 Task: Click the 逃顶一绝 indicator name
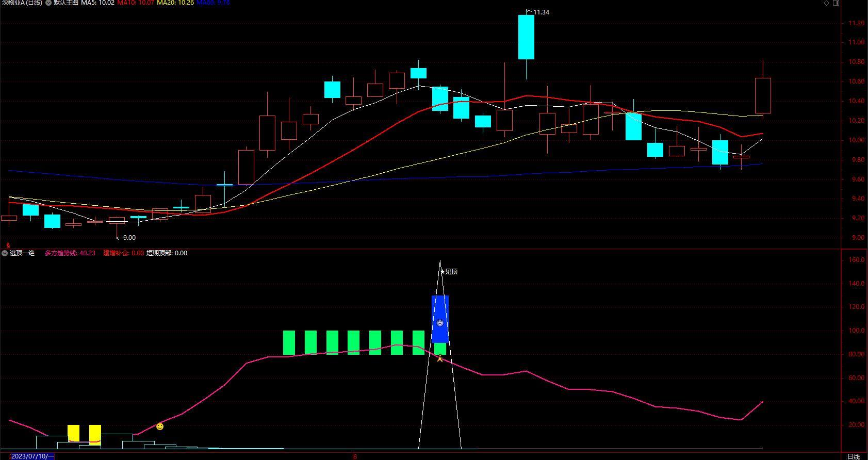tap(22, 253)
